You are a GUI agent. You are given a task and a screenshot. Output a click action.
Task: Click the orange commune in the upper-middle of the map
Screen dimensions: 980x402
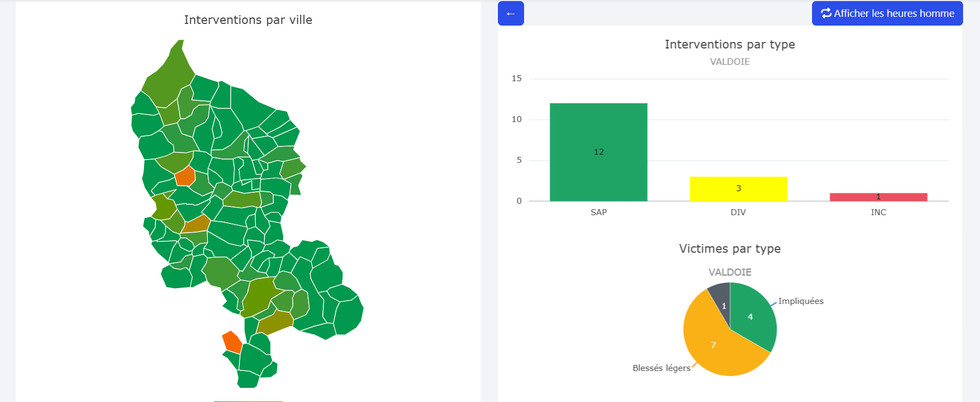(185, 176)
